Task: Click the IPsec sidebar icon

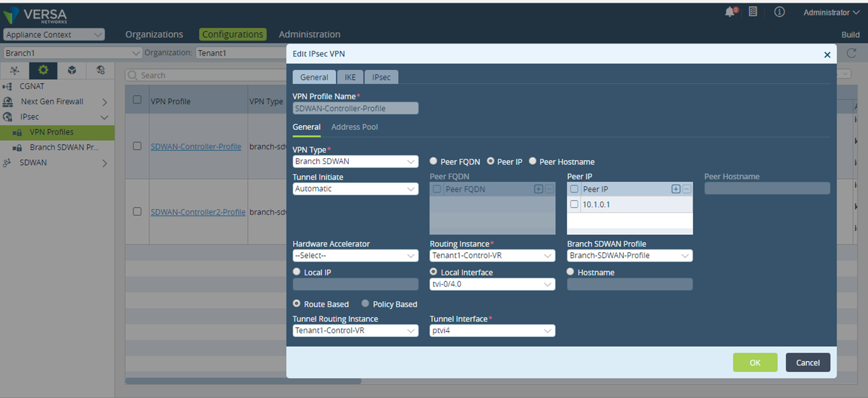Action: [x=7, y=117]
